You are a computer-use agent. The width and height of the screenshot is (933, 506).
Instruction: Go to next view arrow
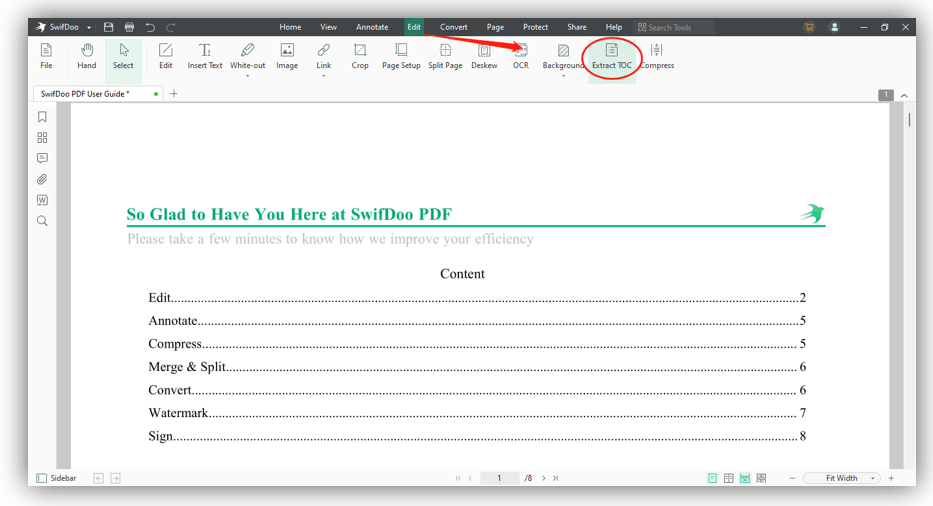click(115, 478)
